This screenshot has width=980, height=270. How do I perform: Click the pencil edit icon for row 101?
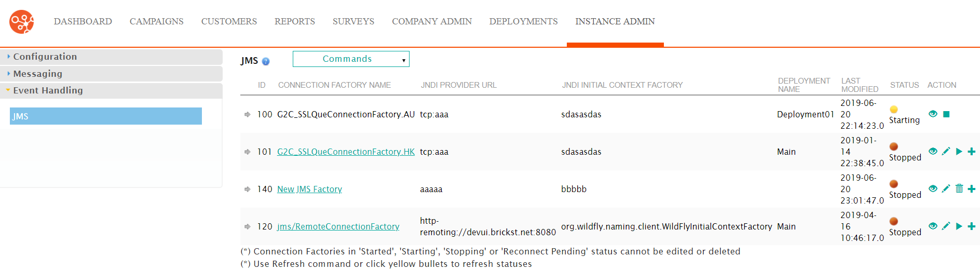(x=946, y=151)
